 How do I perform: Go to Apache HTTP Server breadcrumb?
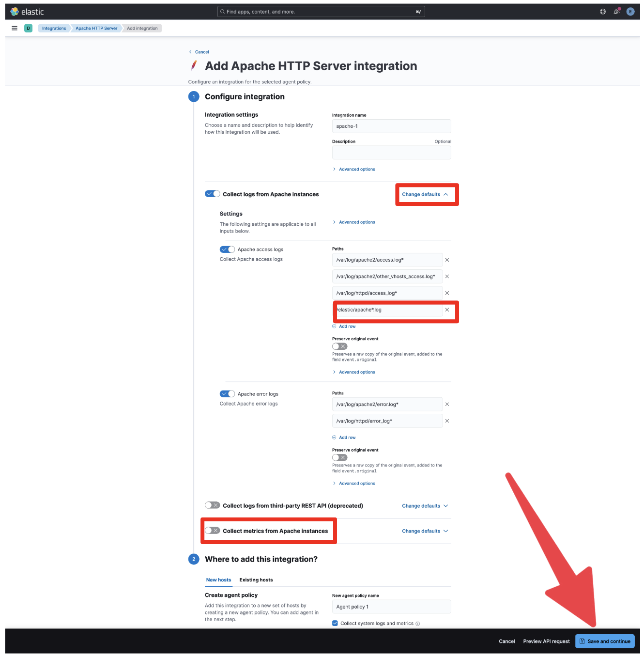click(x=96, y=28)
